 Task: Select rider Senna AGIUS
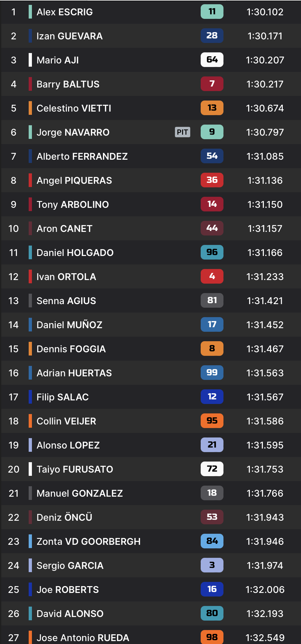pos(66,301)
